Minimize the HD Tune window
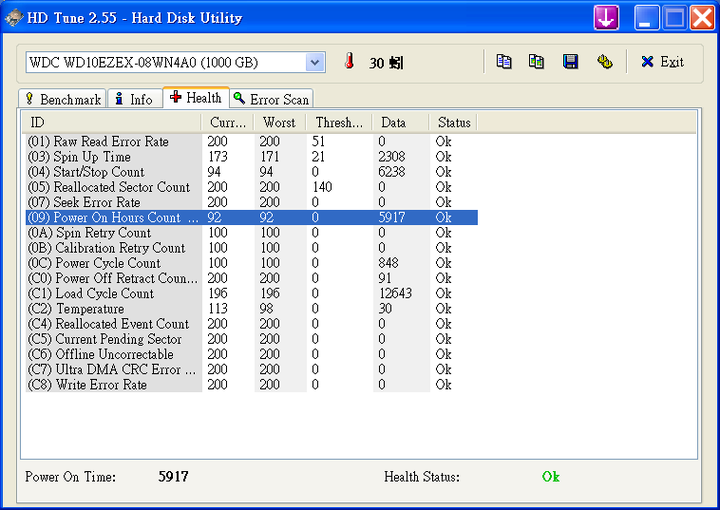 647,18
